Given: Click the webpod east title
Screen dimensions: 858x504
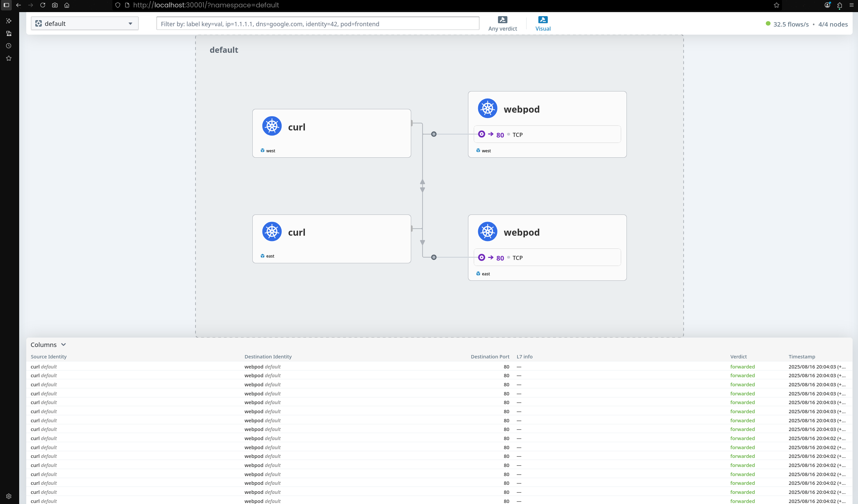Looking at the screenshot, I should click(x=521, y=232).
